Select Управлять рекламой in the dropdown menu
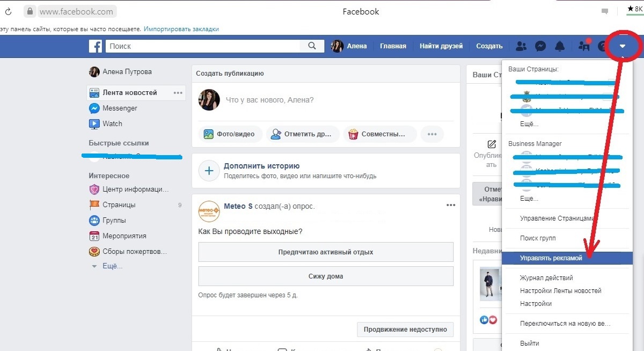The width and height of the screenshot is (644, 351). [x=567, y=258]
